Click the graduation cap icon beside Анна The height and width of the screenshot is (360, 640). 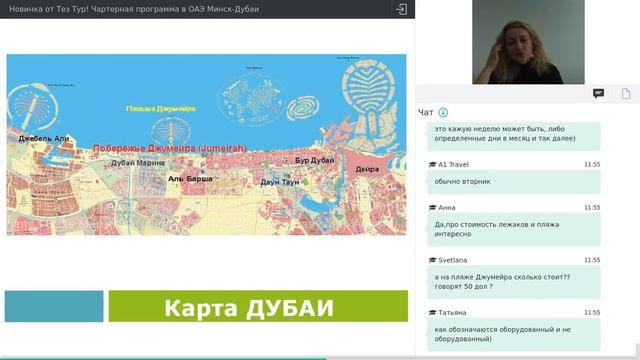432,207
